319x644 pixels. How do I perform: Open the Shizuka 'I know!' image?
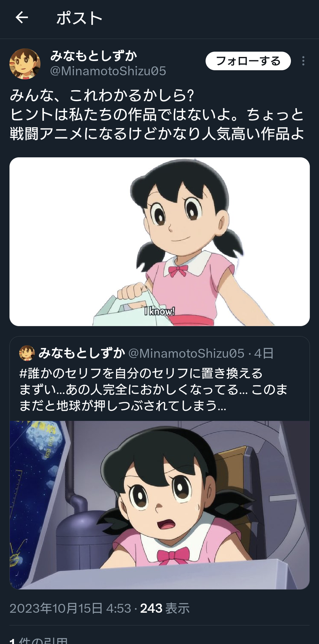pos(159,242)
